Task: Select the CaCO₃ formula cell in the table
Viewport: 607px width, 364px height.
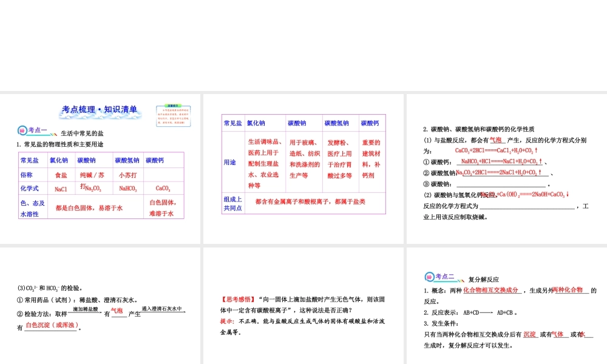Action: pyautogui.click(x=163, y=189)
